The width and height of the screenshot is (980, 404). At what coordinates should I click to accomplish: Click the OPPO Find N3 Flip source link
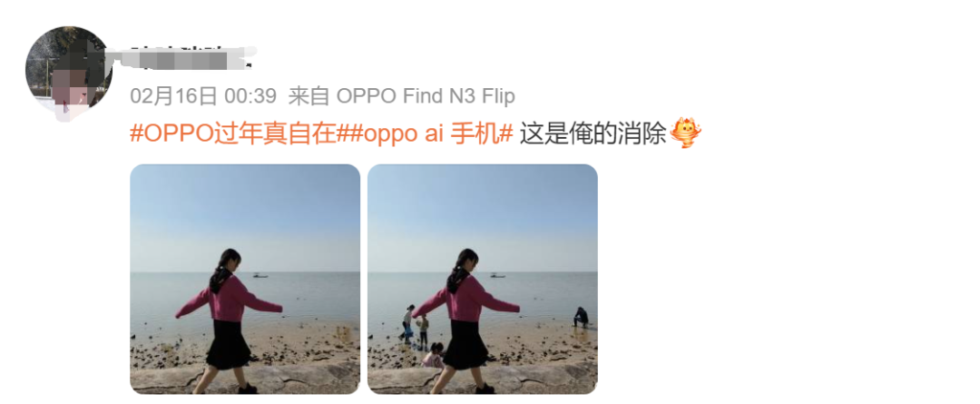(x=426, y=95)
